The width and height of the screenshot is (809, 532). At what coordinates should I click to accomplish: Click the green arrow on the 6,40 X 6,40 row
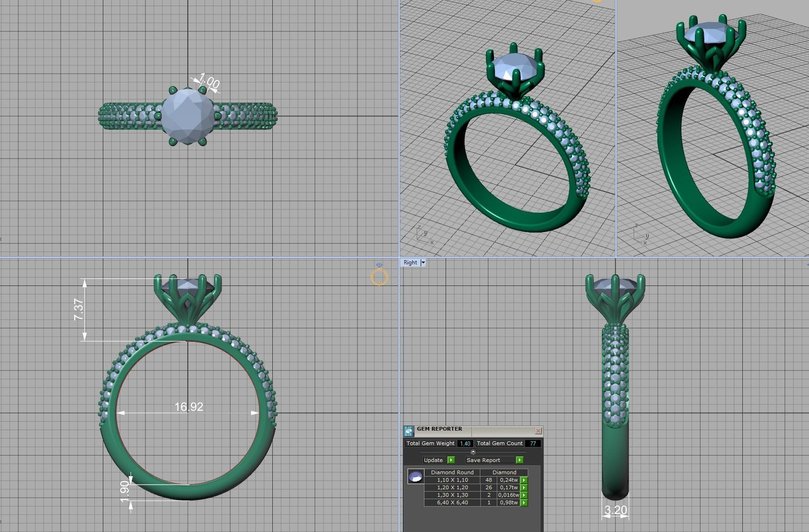coord(524,502)
